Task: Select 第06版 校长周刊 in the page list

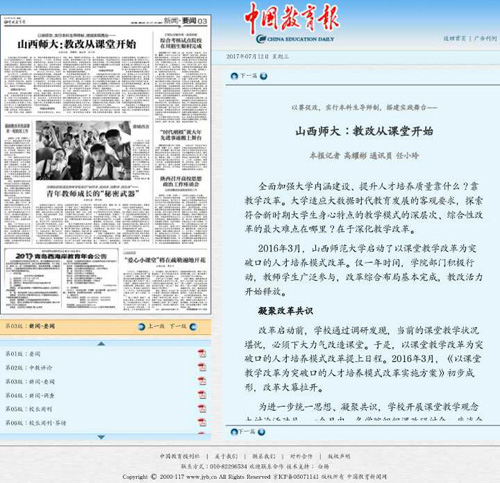Action: (36, 423)
